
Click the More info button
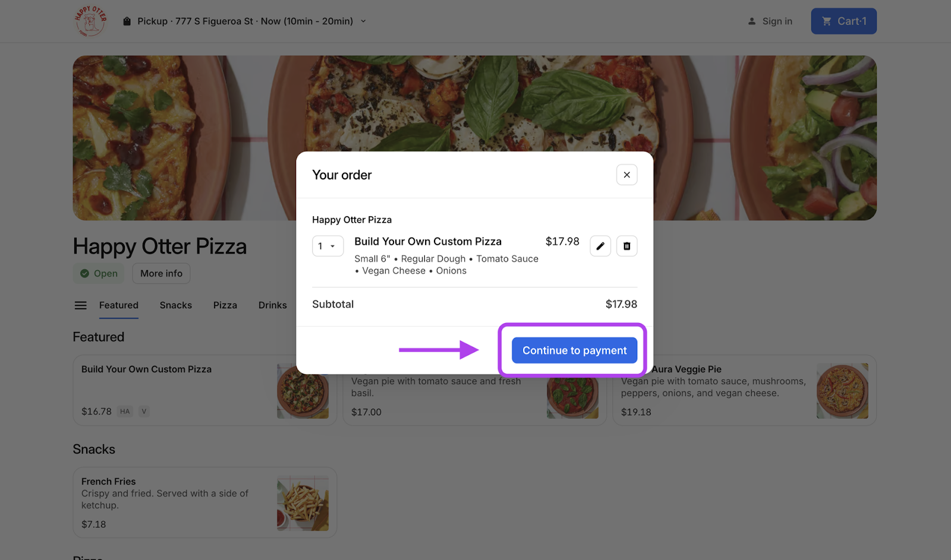click(161, 274)
